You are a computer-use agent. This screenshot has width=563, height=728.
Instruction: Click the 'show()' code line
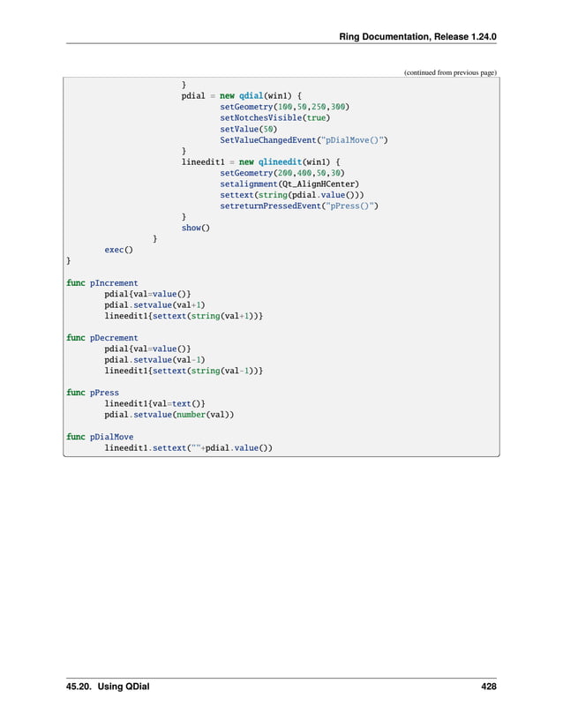pos(195,228)
